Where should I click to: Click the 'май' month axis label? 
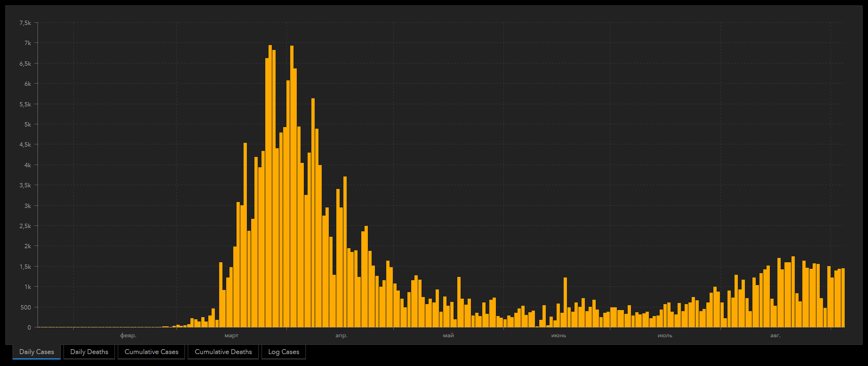pos(448,336)
